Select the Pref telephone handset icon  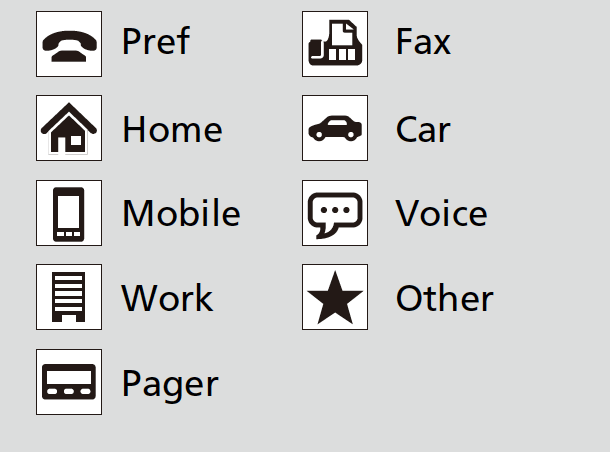click(69, 44)
